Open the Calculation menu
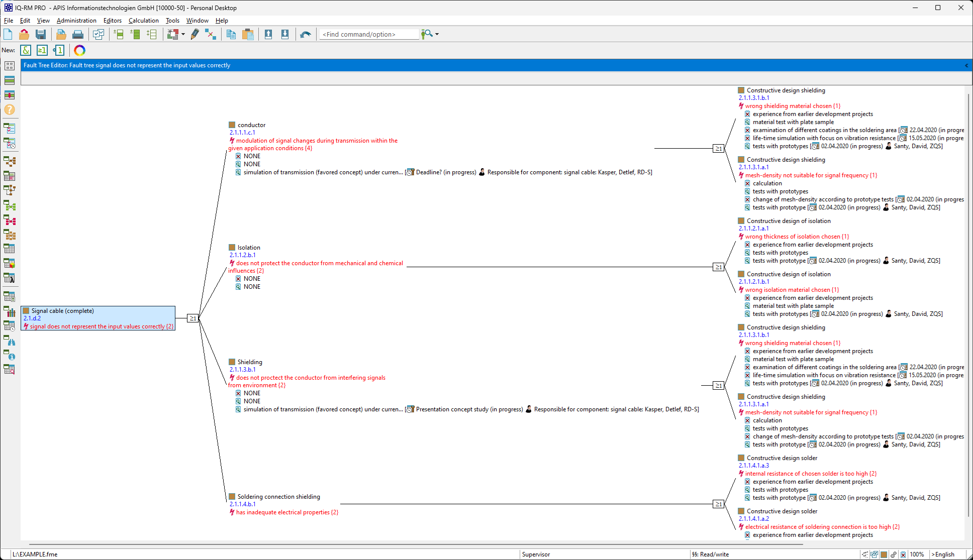973x560 pixels. pos(143,21)
